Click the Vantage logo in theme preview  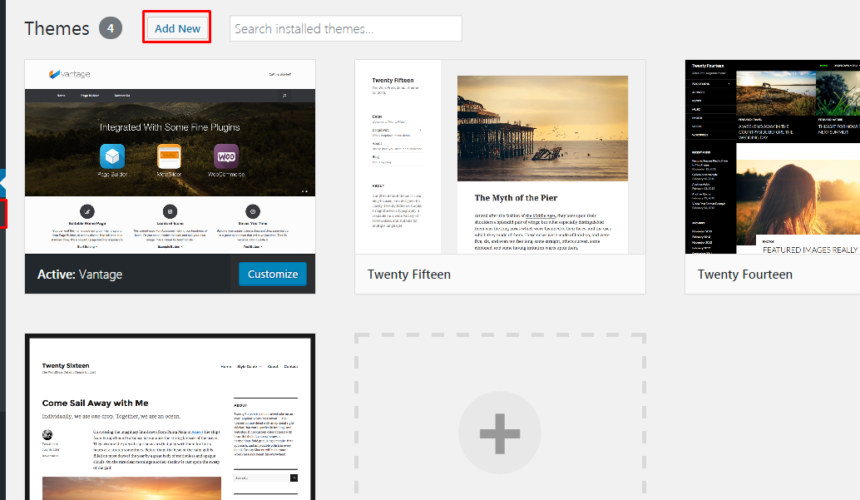[x=69, y=74]
